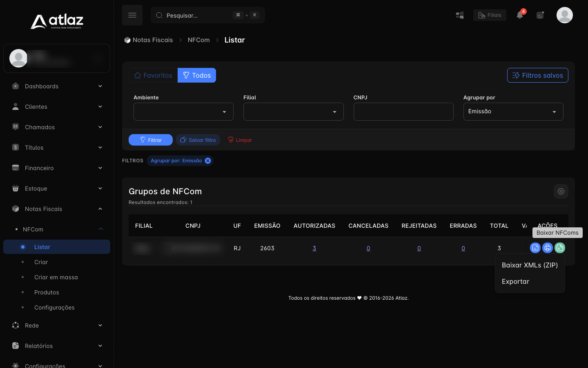Click the blue printer icon in Ações
The image size is (588, 368).
548,248
